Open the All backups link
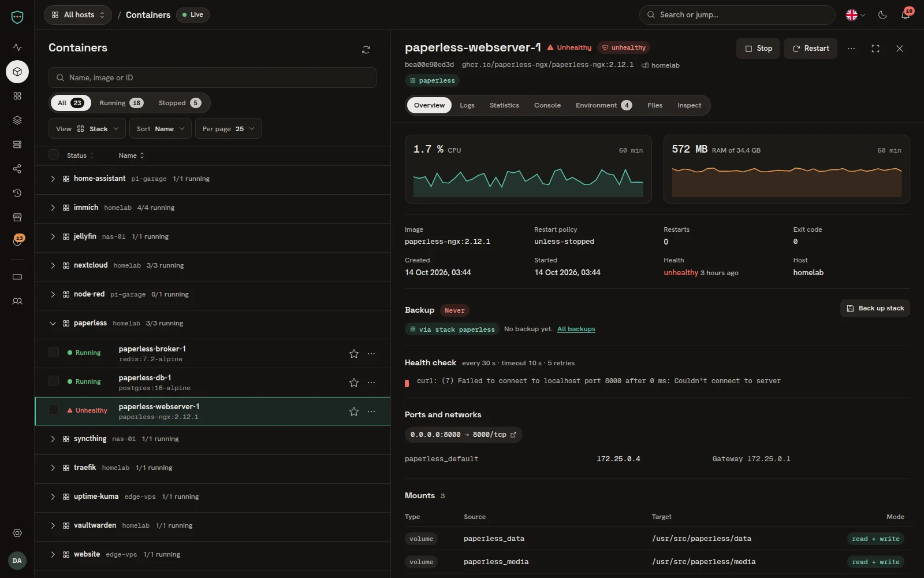This screenshot has height=578, width=924. click(576, 329)
